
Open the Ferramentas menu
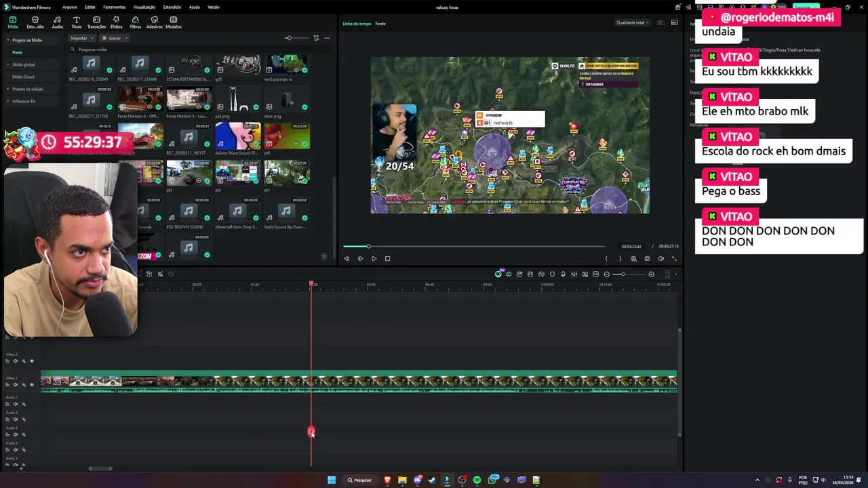(x=114, y=7)
